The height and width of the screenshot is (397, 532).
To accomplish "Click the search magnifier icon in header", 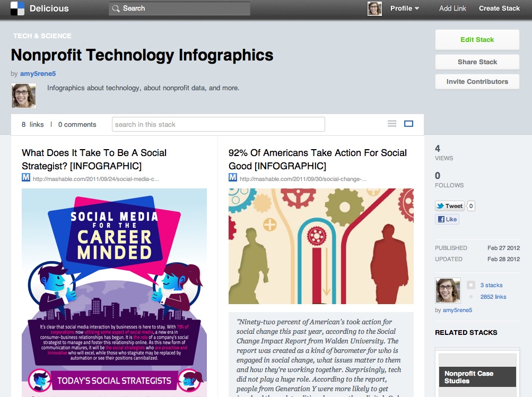I will click(x=116, y=8).
